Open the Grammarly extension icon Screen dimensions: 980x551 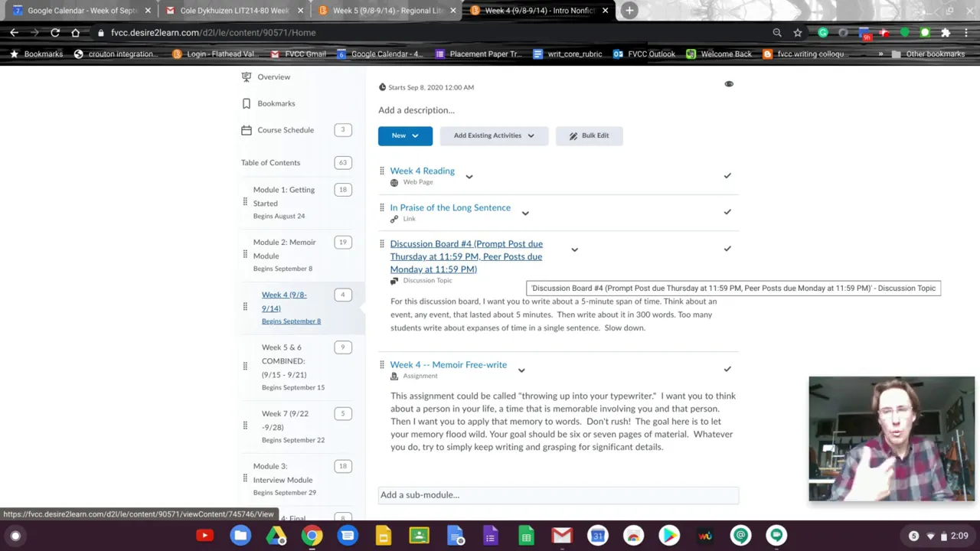[823, 32]
